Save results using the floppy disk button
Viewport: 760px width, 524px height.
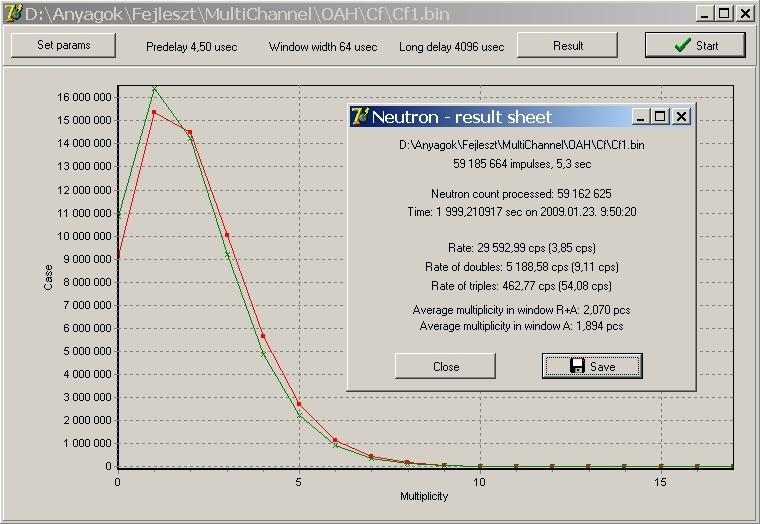592,366
